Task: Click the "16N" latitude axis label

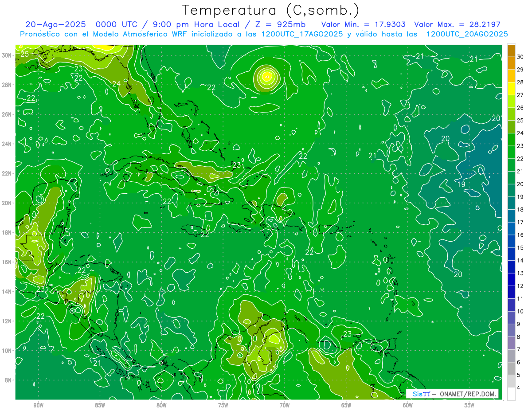Action: [7, 262]
